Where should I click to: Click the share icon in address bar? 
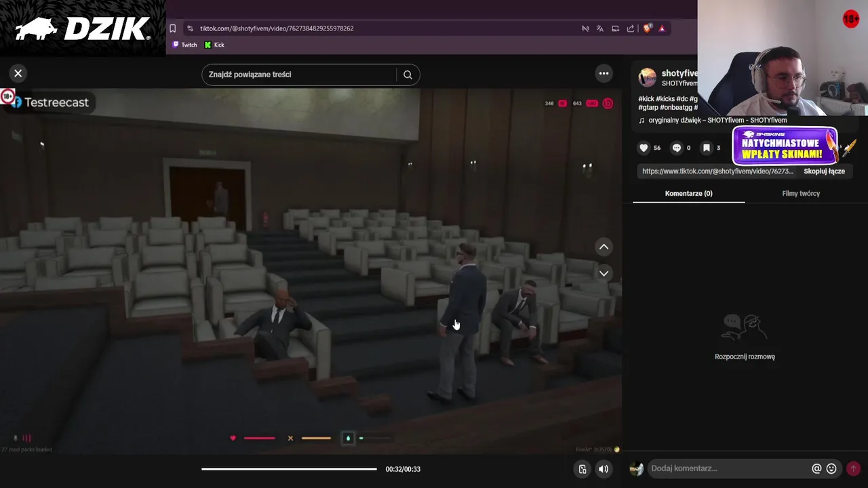[x=631, y=28]
